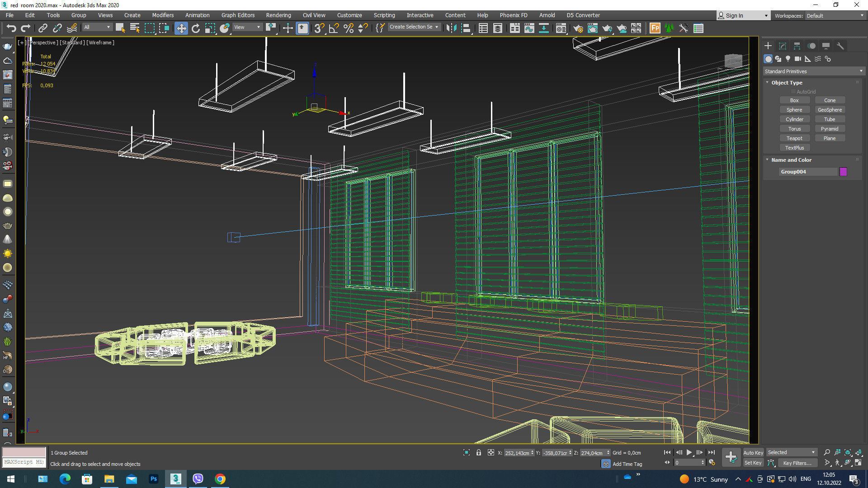Screen dimensions: 868x488
Task: Turn on Auto Key animation mode
Action: click(x=753, y=452)
